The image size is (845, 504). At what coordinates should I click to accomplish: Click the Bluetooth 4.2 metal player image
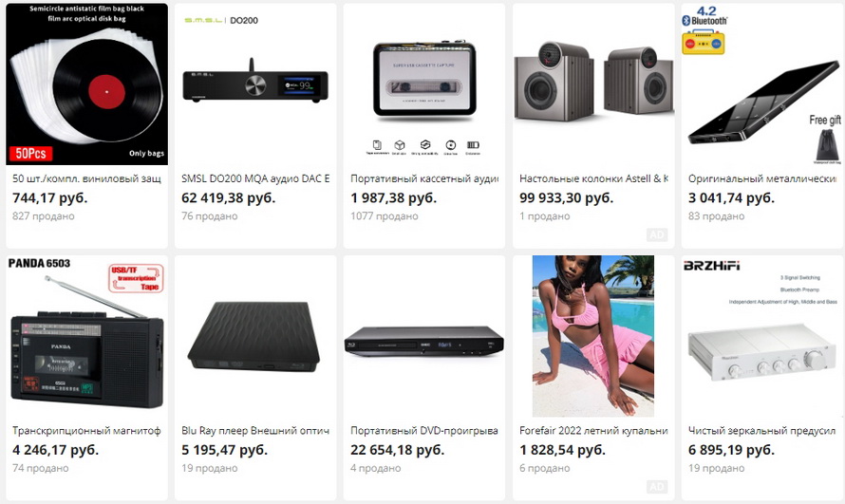[x=762, y=84]
